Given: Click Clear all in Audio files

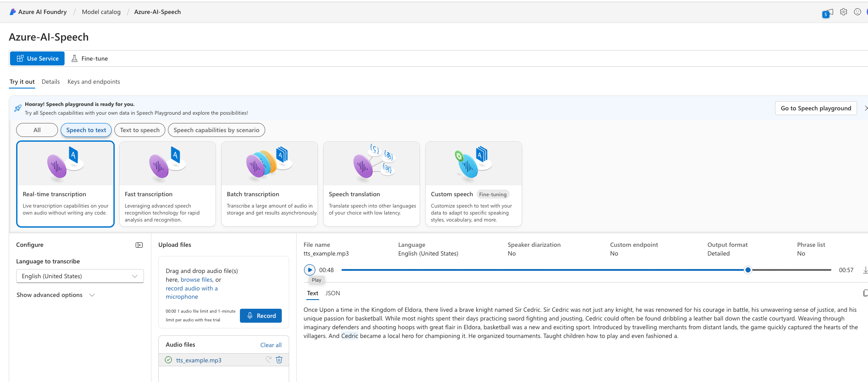Looking at the screenshot, I should (x=271, y=345).
